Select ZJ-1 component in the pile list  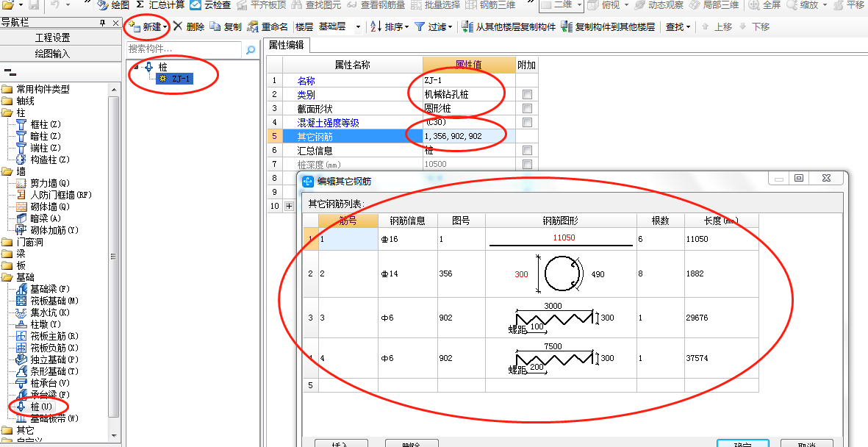pyautogui.click(x=175, y=79)
